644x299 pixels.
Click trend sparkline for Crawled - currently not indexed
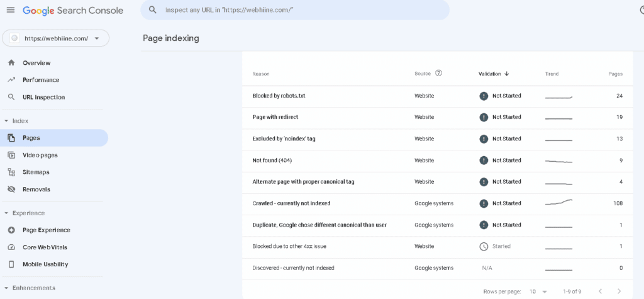pos(558,203)
